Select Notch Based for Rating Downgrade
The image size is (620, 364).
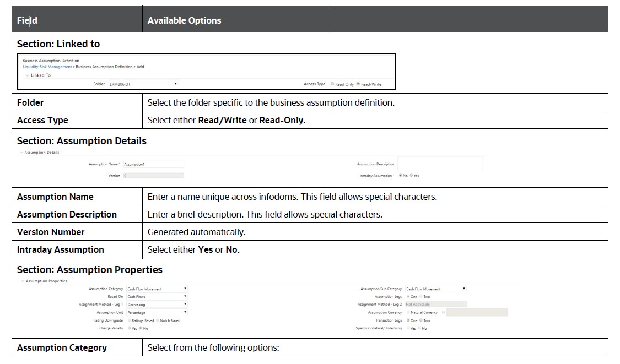158,320
